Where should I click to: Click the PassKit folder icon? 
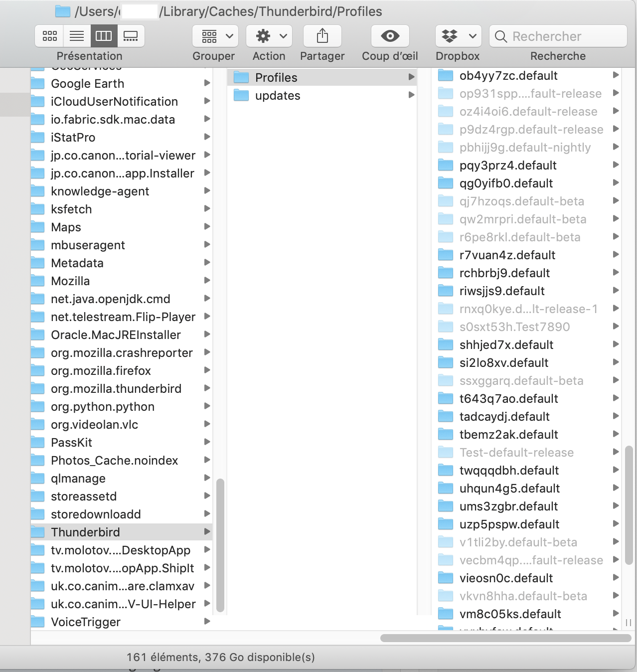(38, 442)
